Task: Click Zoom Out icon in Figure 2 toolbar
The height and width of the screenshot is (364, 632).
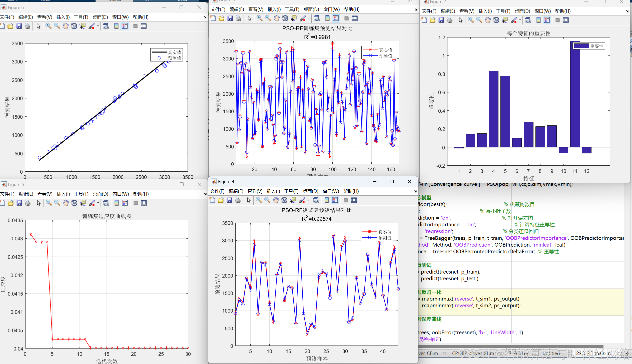Action: [x=479, y=20]
